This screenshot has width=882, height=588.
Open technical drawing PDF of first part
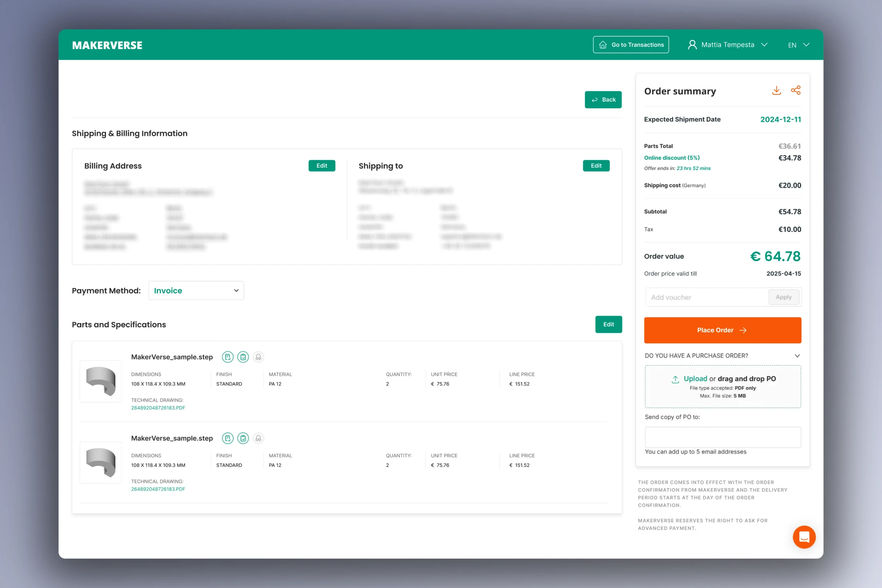pos(158,408)
